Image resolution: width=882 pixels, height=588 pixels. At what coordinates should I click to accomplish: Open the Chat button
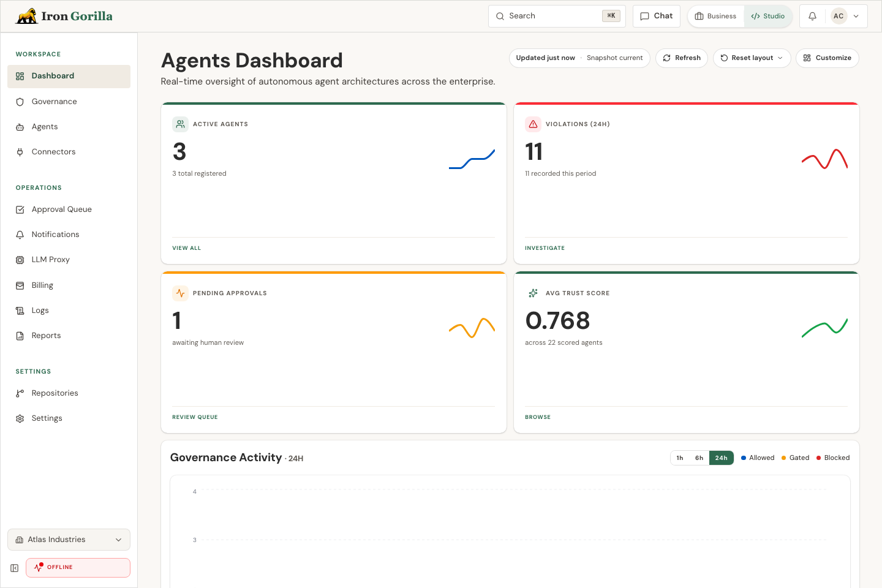click(657, 17)
